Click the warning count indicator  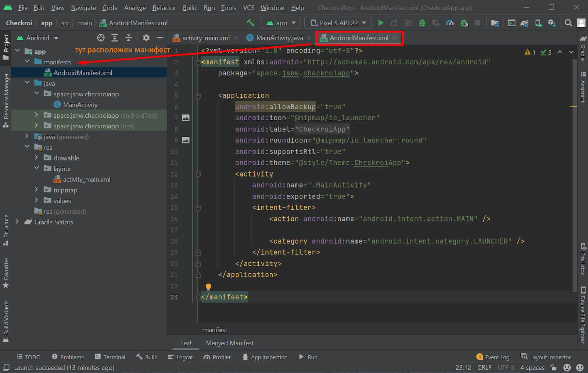(x=530, y=52)
